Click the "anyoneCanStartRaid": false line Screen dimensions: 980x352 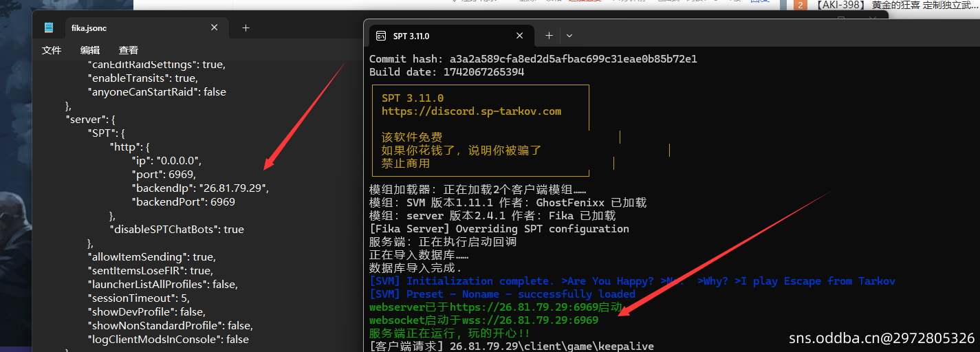point(157,92)
